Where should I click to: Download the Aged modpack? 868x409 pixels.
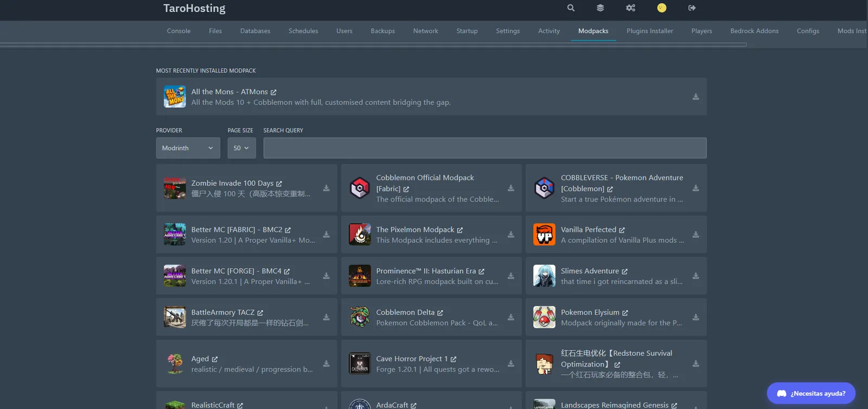click(x=326, y=364)
